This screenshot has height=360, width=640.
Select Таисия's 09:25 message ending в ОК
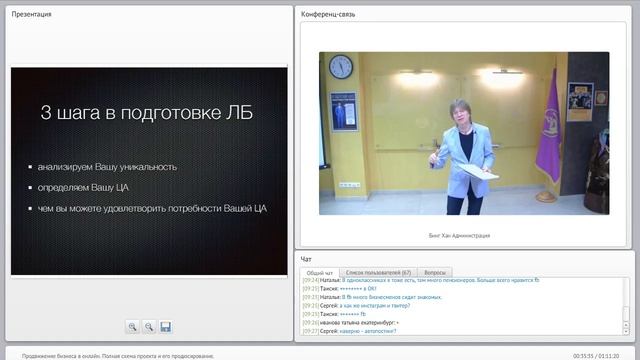click(339, 289)
